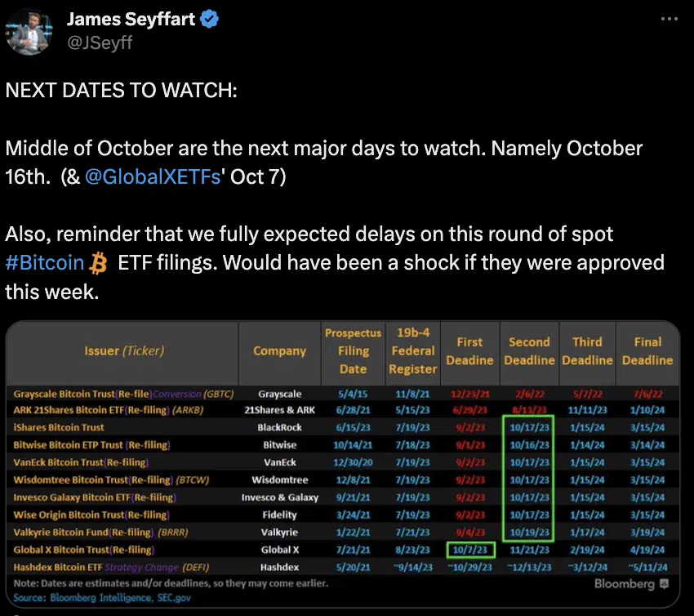694x616 pixels.
Task: Open the #Bitcoin hashtag link
Action: pos(45,263)
